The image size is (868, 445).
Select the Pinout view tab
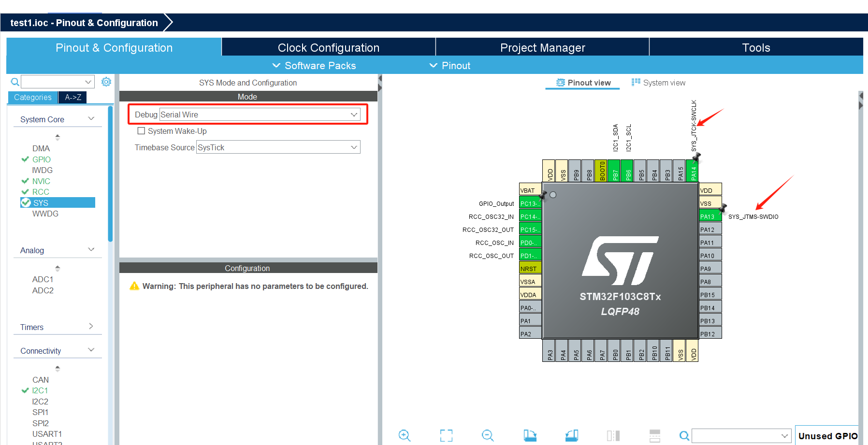[583, 83]
